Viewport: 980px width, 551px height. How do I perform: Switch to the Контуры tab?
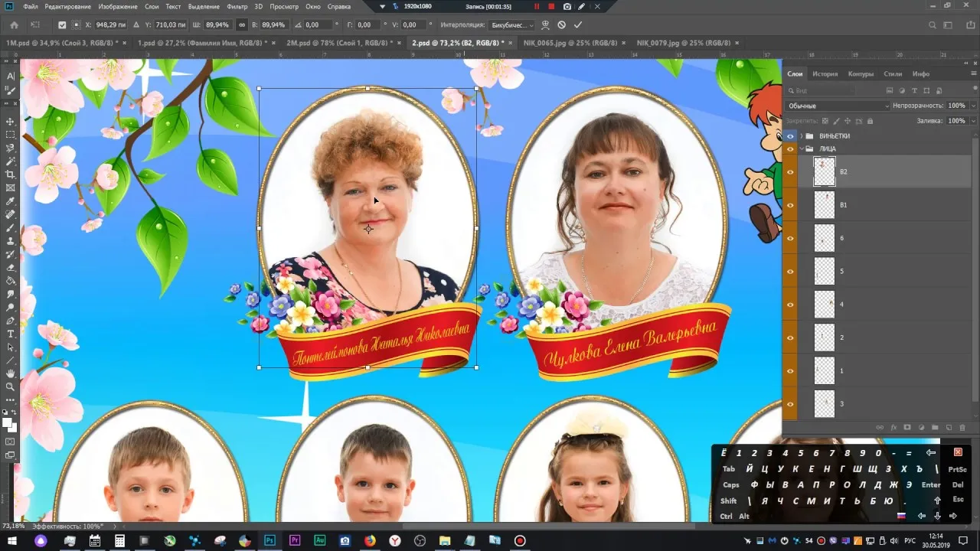861,73
